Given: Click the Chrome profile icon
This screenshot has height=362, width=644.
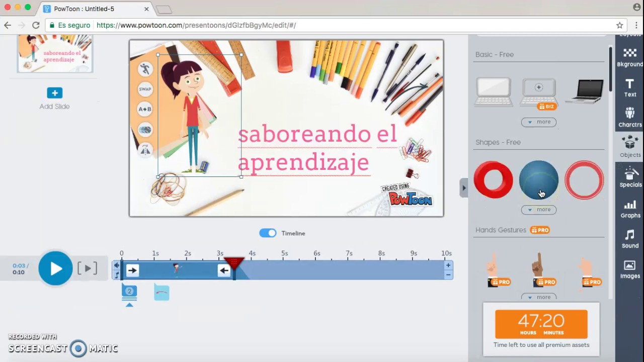Looking at the screenshot, I should point(637,7).
